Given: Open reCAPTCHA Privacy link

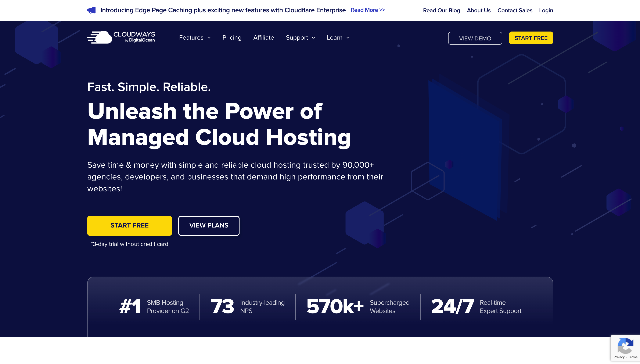Looking at the screenshot, I should (619, 357).
